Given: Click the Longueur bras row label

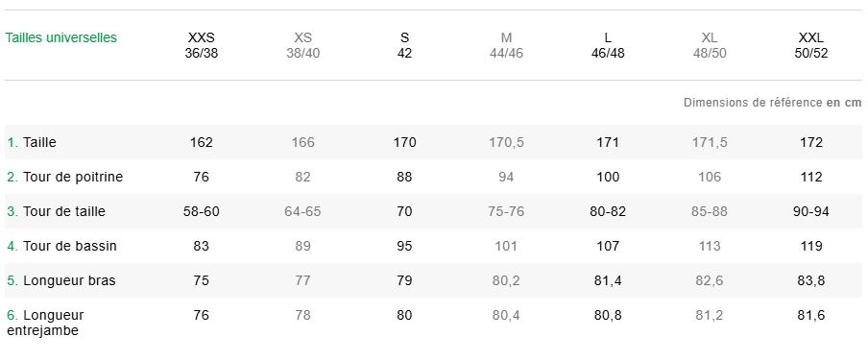Looking at the screenshot, I should [x=61, y=280].
